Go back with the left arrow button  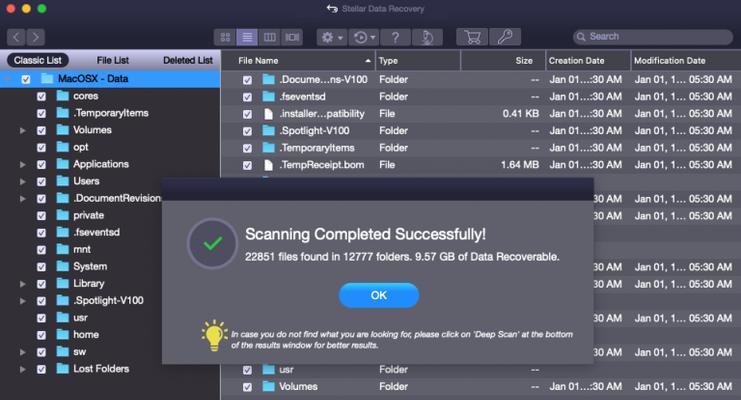tap(16, 37)
